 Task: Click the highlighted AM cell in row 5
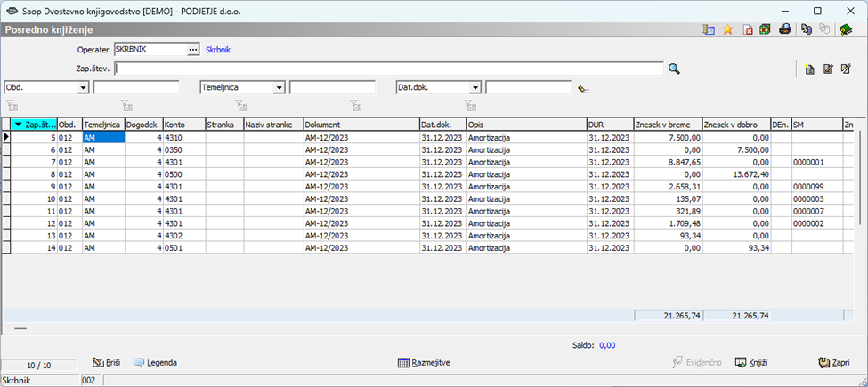103,137
